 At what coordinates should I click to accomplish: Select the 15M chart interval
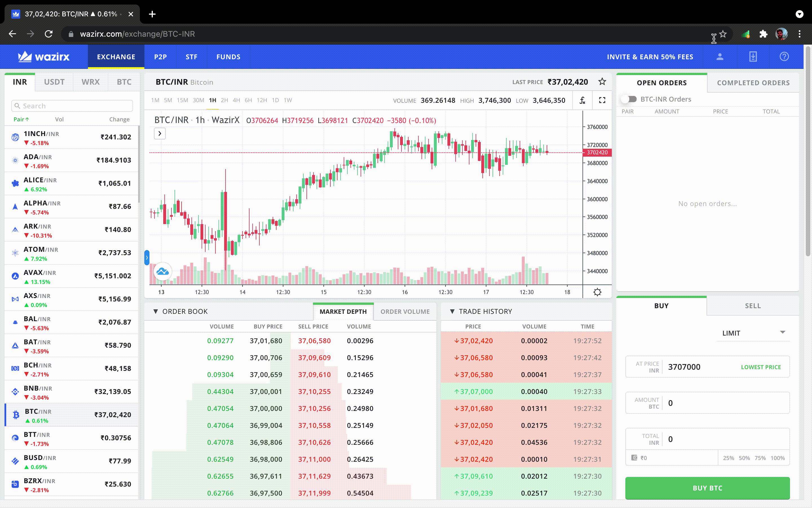182,100
